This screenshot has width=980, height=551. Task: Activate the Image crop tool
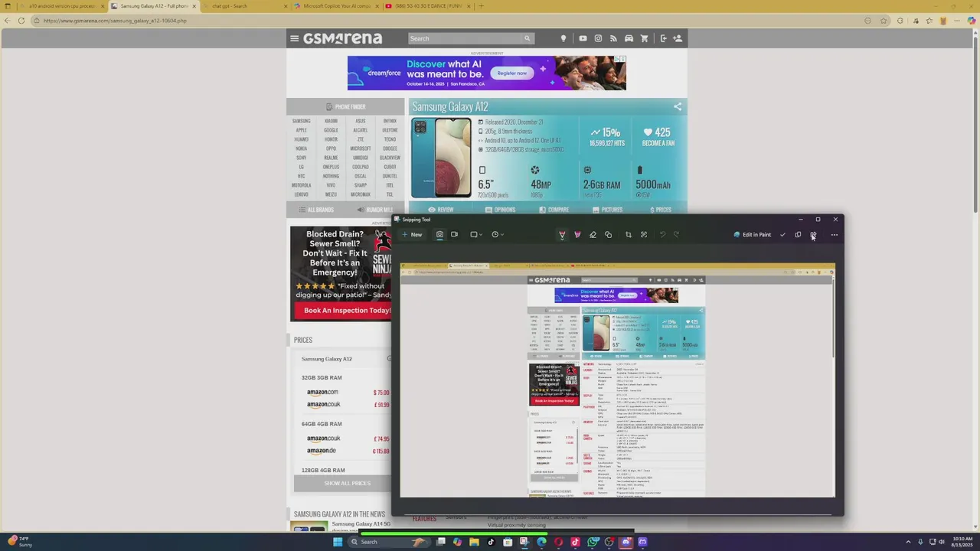tap(628, 235)
